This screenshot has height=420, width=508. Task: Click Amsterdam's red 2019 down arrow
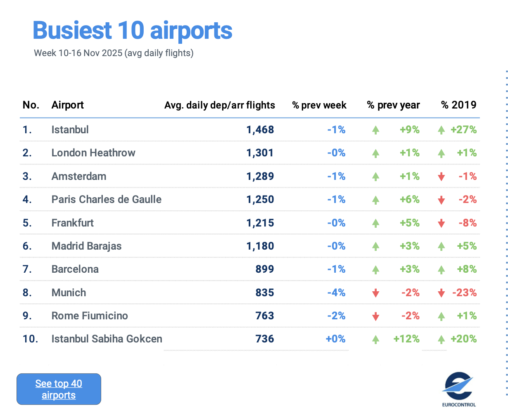(x=441, y=177)
